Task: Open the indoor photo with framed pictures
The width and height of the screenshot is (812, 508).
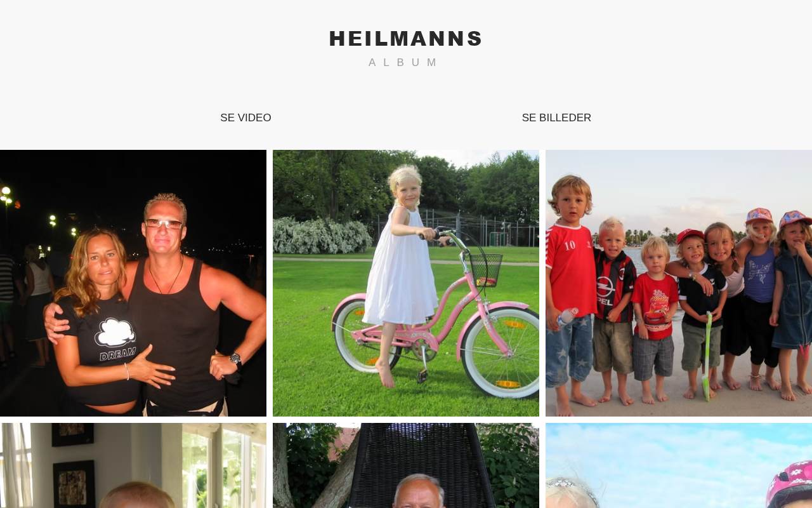Action: tap(133, 465)
